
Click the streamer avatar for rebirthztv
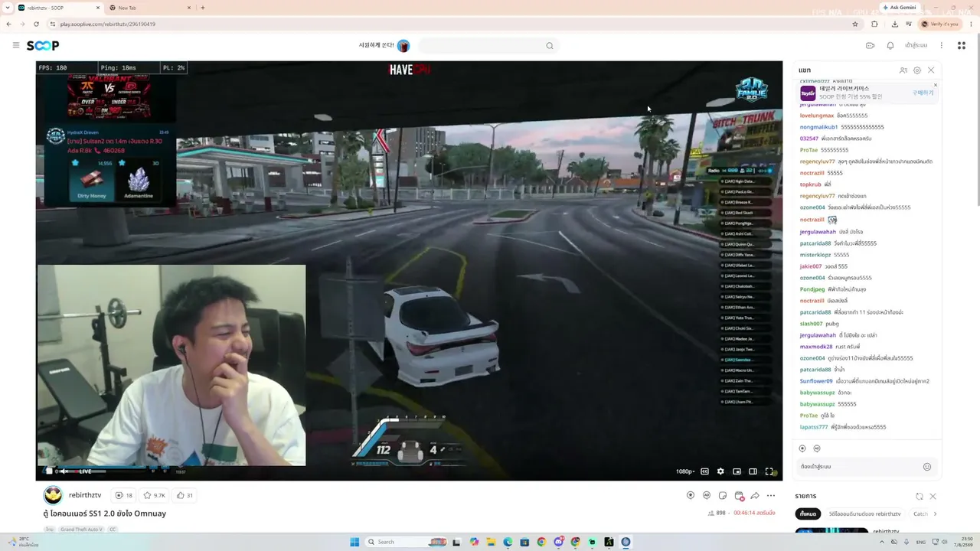click(52, 495)
